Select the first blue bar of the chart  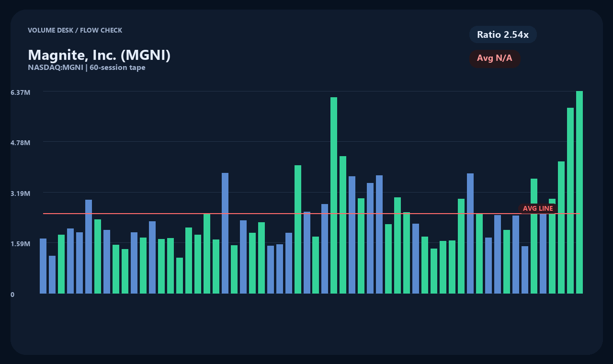43,266
